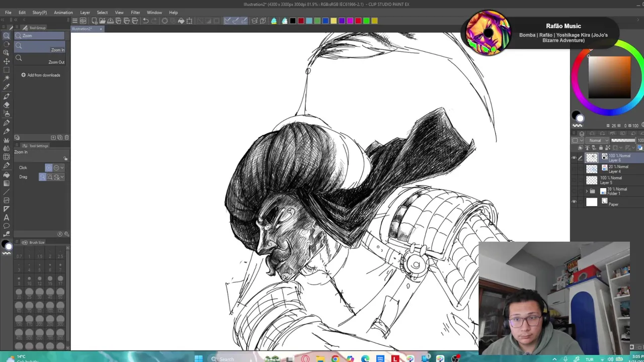Image resolution: width=644 pixels, height=362 pixels.
Task: Pick a color in the color wheel square
Action: coord(609,77)
